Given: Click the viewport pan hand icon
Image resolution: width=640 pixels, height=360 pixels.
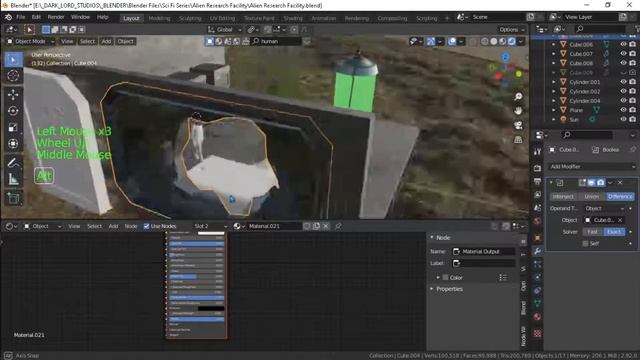Looking at the screenshot, I should click(518, 111).
